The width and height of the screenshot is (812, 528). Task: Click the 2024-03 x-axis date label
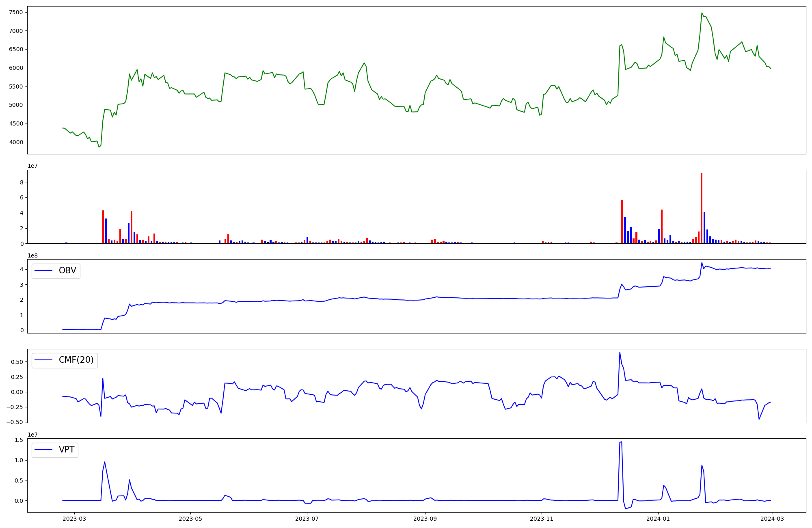pyautogui.click(x=773, y=519)
